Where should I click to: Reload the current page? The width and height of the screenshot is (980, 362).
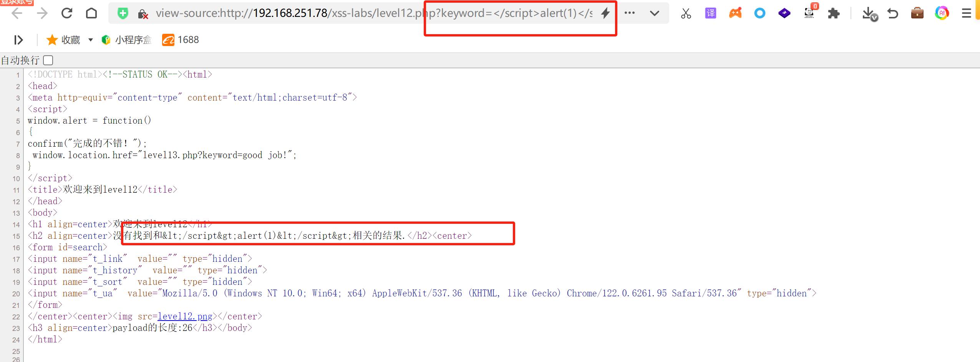(x=67, y=13)
